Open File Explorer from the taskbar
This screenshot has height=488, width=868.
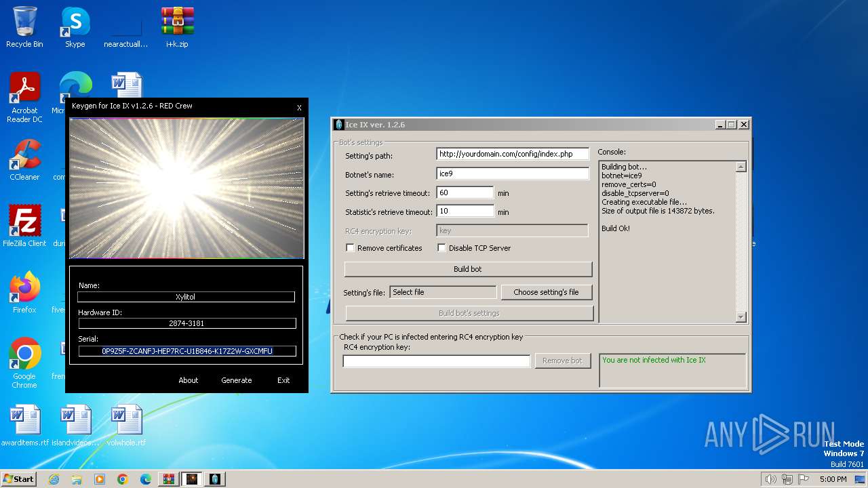[x=77, y=479]
